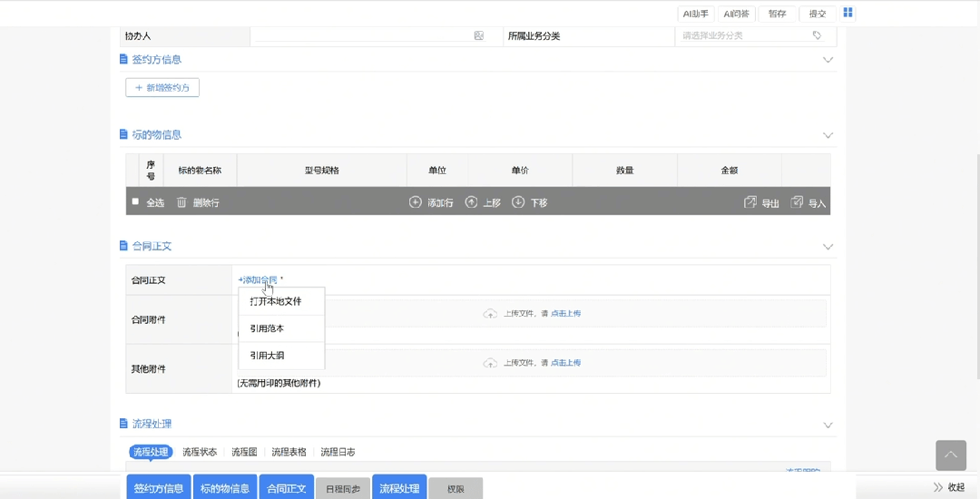Click 点击上传 link for 其他附件
This screenshot has width=980, height=499.
click(x=565, y=363)
